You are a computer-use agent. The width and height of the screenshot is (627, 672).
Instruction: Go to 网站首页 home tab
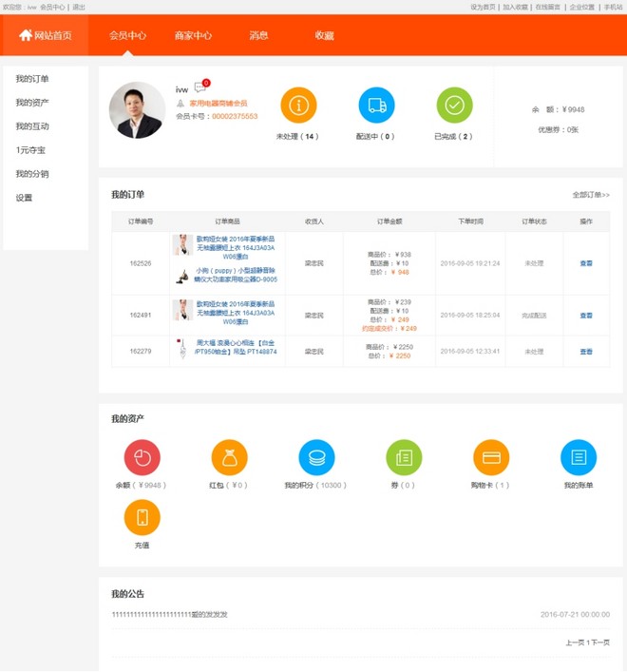[x=46, y=36]
